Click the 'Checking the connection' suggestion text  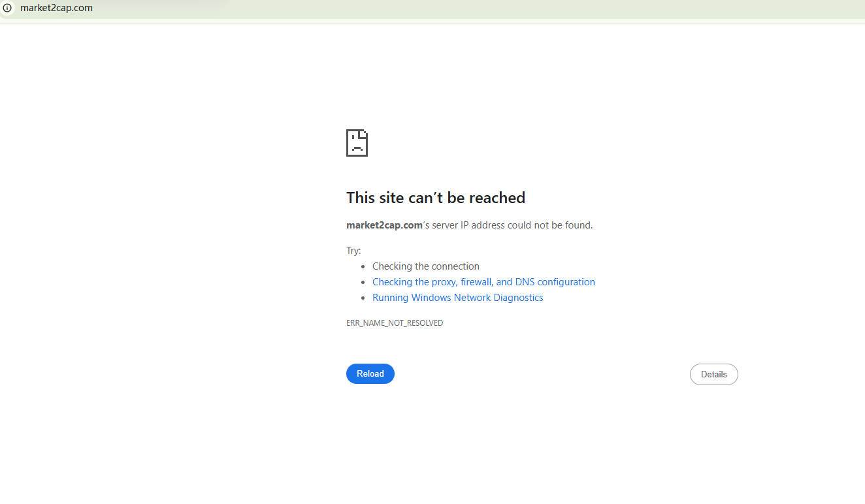(x=426, y=266)
